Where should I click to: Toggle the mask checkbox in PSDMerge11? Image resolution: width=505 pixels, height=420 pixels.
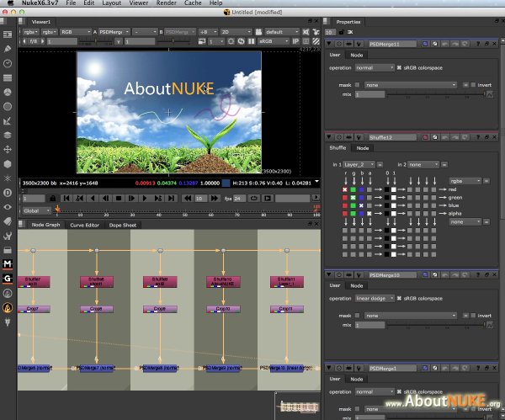[357, 85]
